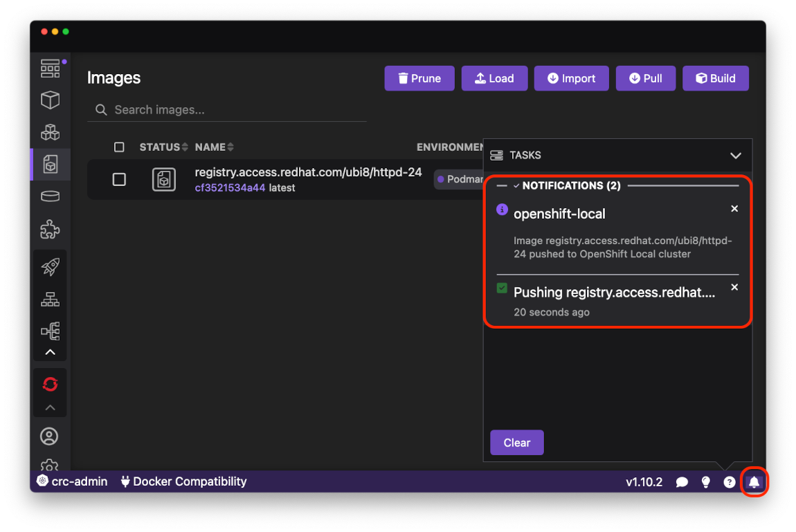Click the 'Pushing registry.access.redhat....' task title
This screenshot has height=532, width=796.
coord(614,292)
